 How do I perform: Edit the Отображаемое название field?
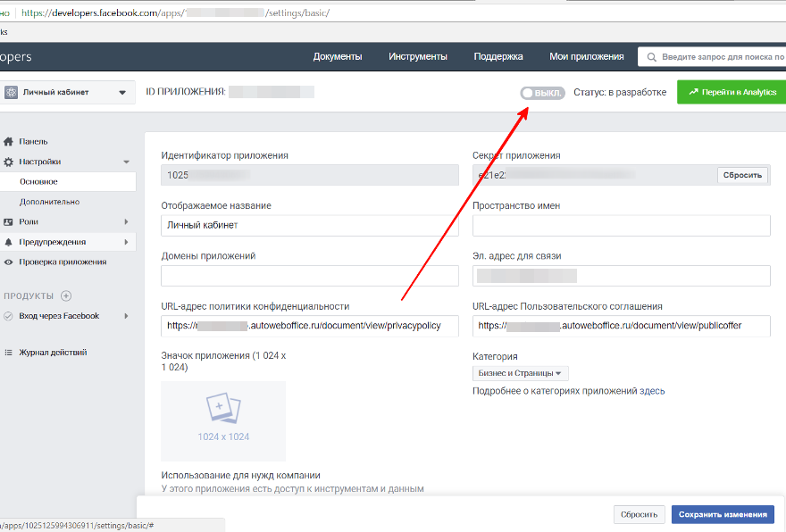310,226
